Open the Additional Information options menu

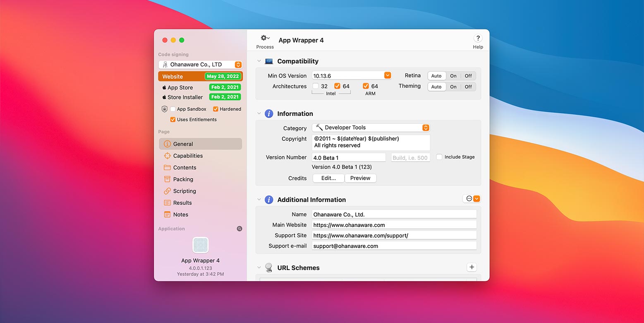(472, 199)
